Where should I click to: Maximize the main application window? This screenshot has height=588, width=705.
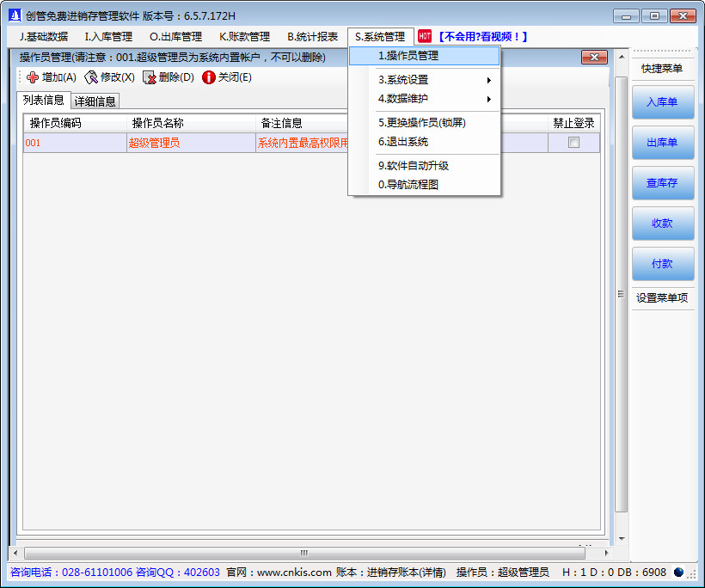tap(654, 16)
